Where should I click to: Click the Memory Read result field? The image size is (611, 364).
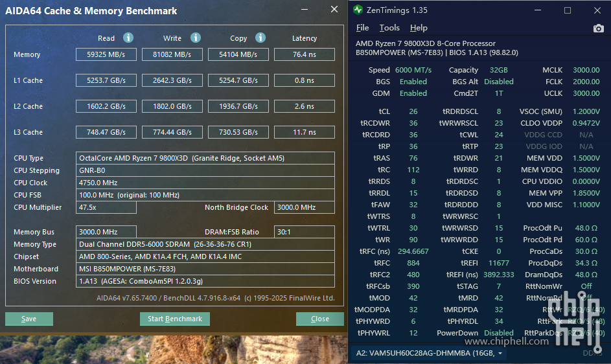tap(106, 54)
